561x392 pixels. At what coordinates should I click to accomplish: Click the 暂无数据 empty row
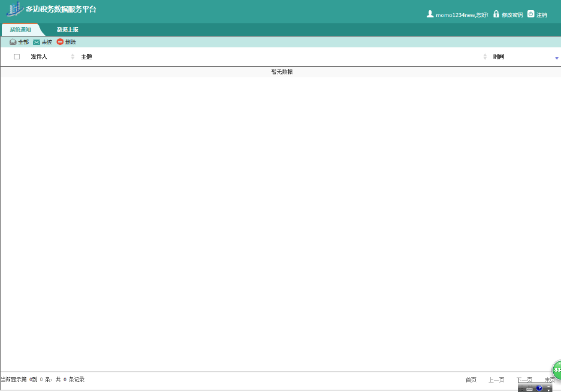pyautogui.click(x=280, y=72)
